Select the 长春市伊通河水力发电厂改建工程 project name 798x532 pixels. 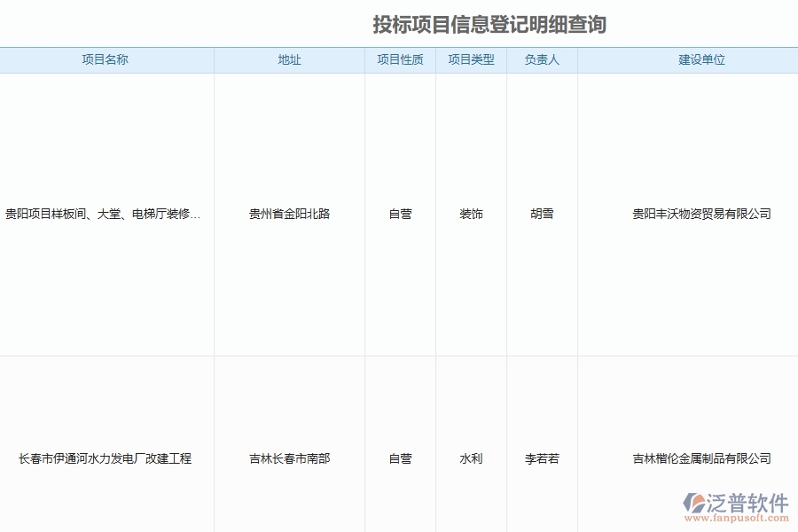click(x=107, y=458)
